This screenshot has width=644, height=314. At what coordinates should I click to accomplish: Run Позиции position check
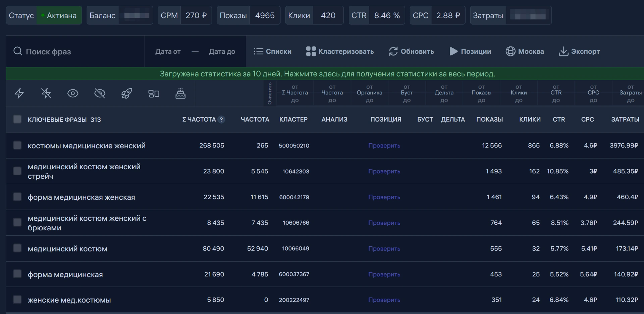[x=470, y=51]
